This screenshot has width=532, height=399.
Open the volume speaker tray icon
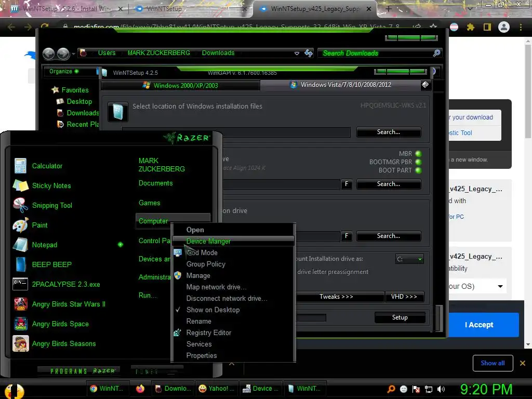(441, 389)
